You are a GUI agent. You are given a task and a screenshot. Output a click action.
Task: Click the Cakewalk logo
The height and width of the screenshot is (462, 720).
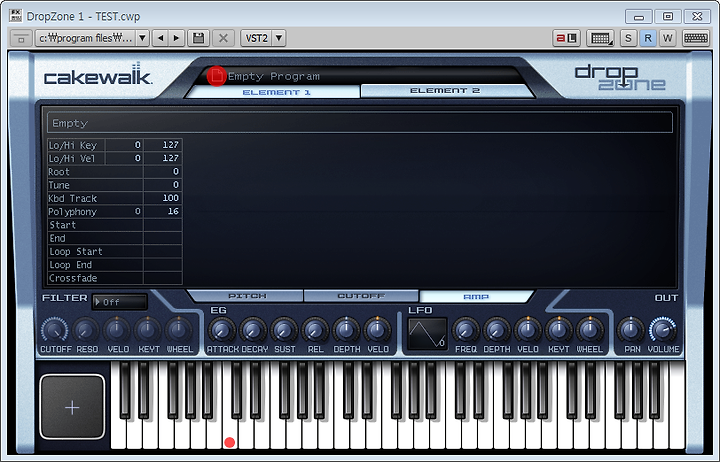97,75
